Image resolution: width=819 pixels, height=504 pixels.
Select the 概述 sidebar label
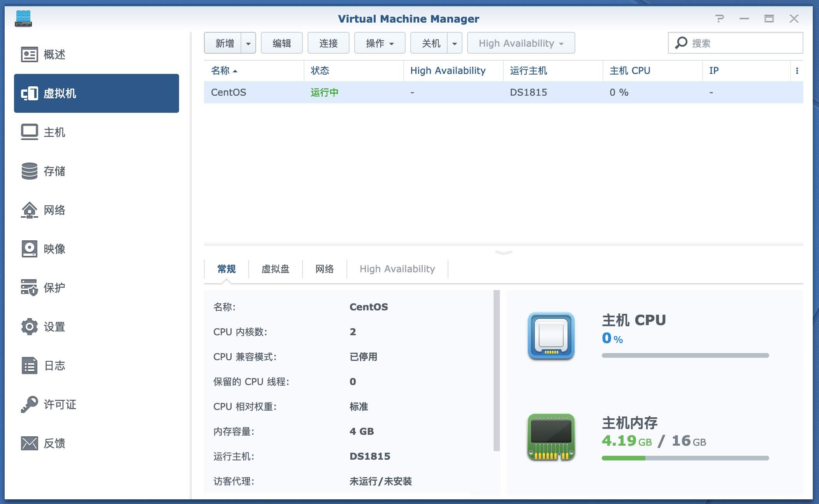click(x=54, y=54)
